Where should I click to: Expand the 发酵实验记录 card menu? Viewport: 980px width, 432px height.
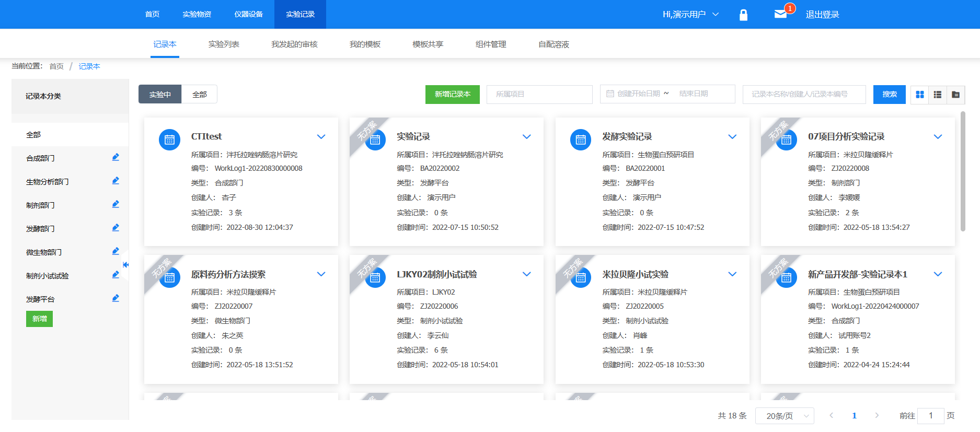pyautogui.click(x=732, y=137)
